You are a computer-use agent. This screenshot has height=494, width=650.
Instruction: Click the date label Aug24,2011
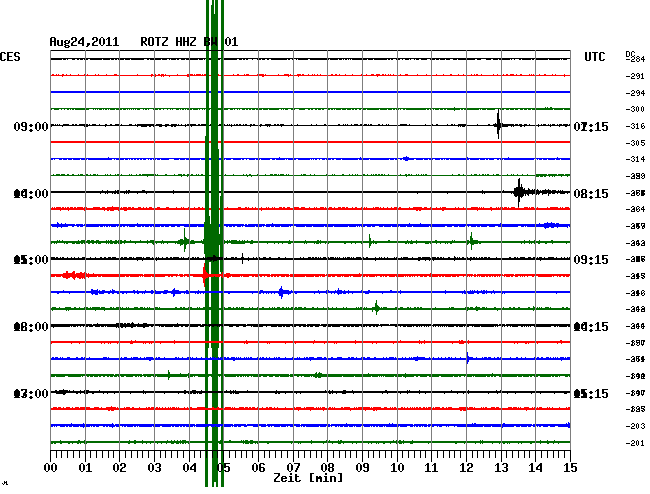point(84,42)
